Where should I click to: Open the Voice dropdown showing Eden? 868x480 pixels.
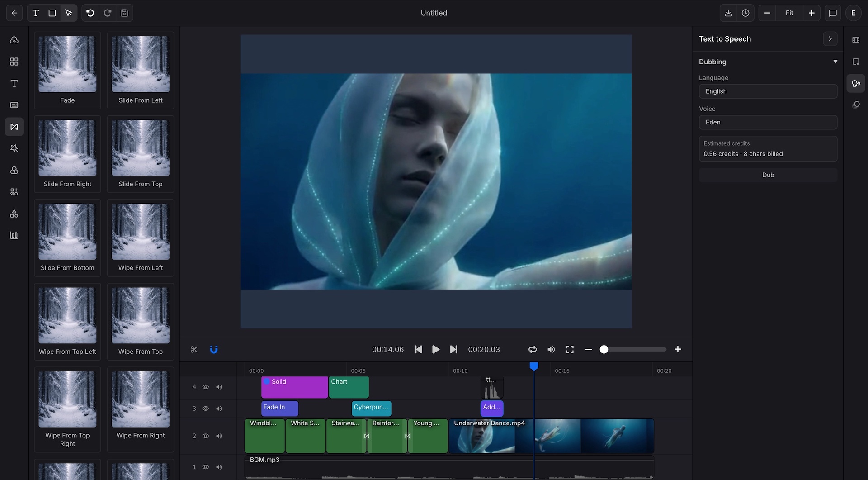click(768, 122)
